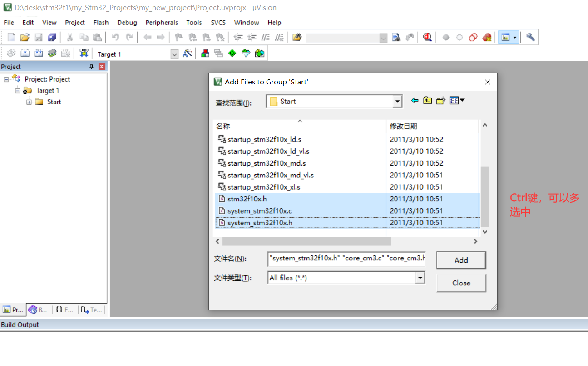Screen dimensions: 588x366
Task: Open the Find text combo box in toolbar
Action: tap(347, 38)
